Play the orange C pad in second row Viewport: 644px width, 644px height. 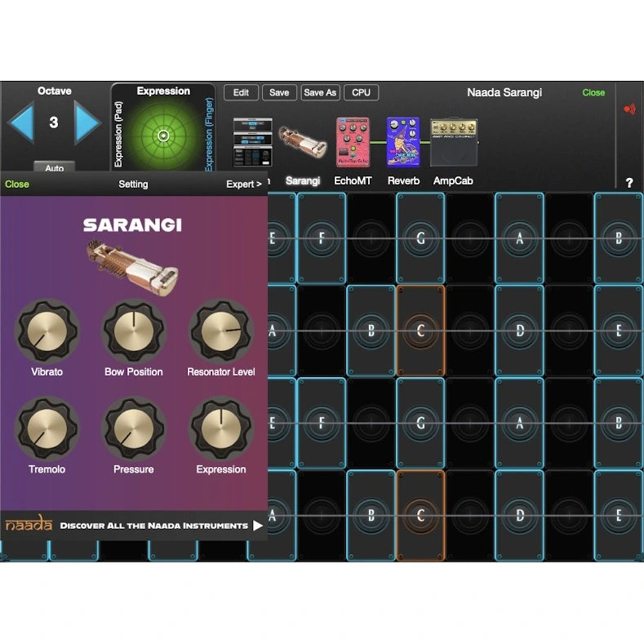point(420,331)
